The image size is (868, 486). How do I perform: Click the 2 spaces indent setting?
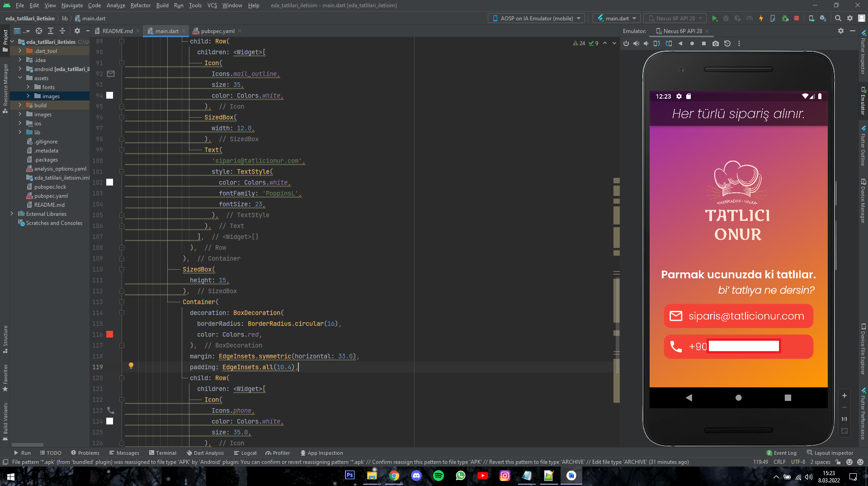coord(820,462)
